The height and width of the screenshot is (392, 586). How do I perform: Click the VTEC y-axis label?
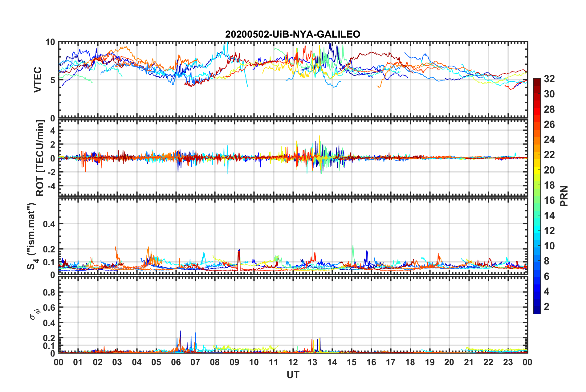click(38, 80)
